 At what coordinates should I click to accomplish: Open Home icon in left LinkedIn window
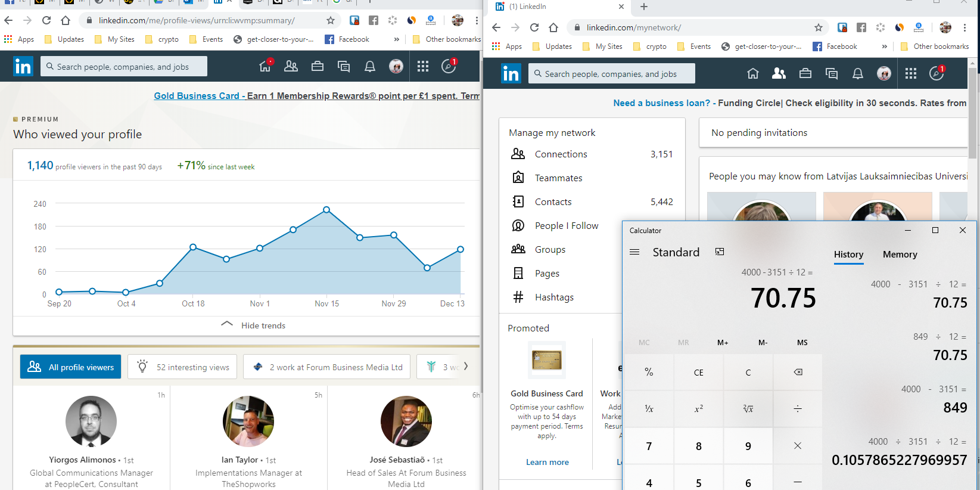[265, 66]
